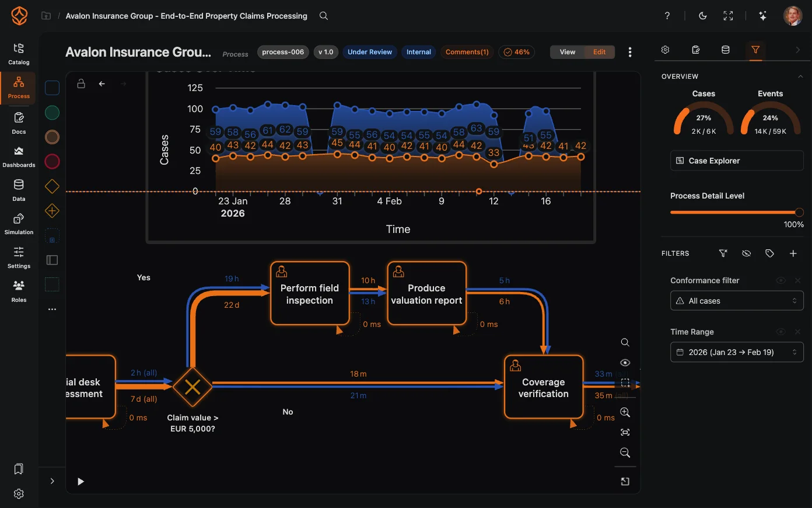
Task: Activate the marquee selection tool
Action: pos(625,383)
